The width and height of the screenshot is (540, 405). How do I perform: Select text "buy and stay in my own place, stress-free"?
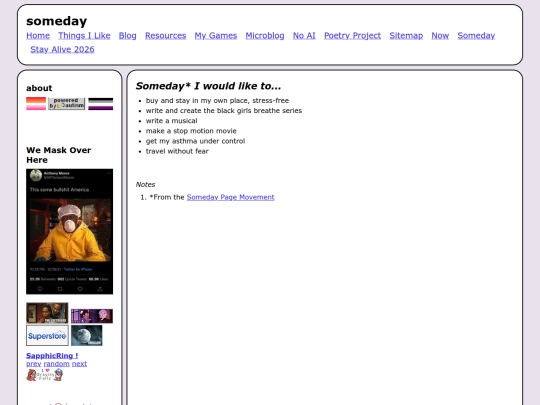[217, 101]
